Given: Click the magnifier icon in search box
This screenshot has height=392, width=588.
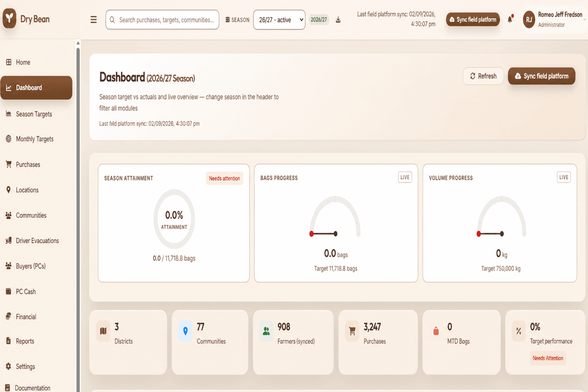Looking at the screenshot, I should tap(112, 20).
